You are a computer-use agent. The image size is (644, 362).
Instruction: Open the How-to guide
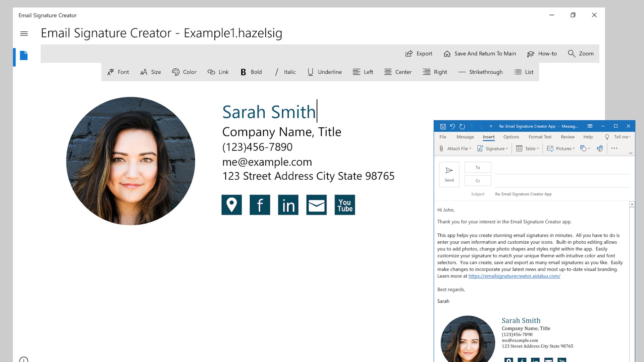click(x=542, y=54)
